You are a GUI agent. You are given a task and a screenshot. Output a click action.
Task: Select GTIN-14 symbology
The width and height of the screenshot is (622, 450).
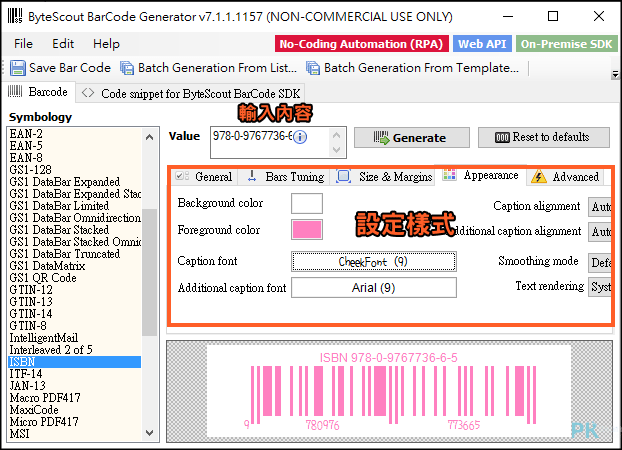[x=74, y=313]
